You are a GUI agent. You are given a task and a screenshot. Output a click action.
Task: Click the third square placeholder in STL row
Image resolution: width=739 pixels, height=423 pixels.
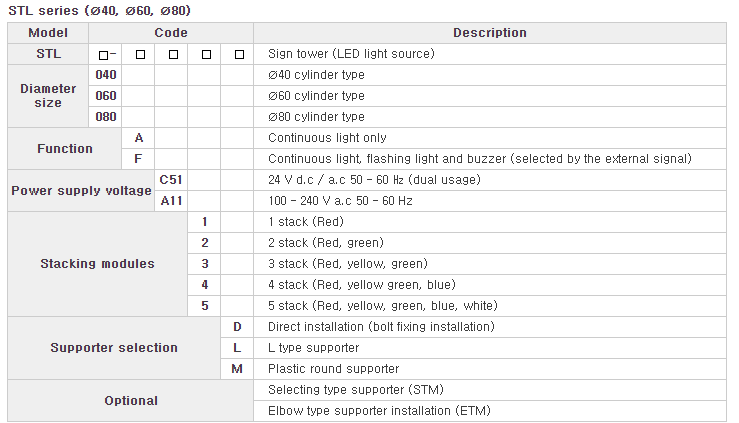pyautogui.click(x=173, y=55)
